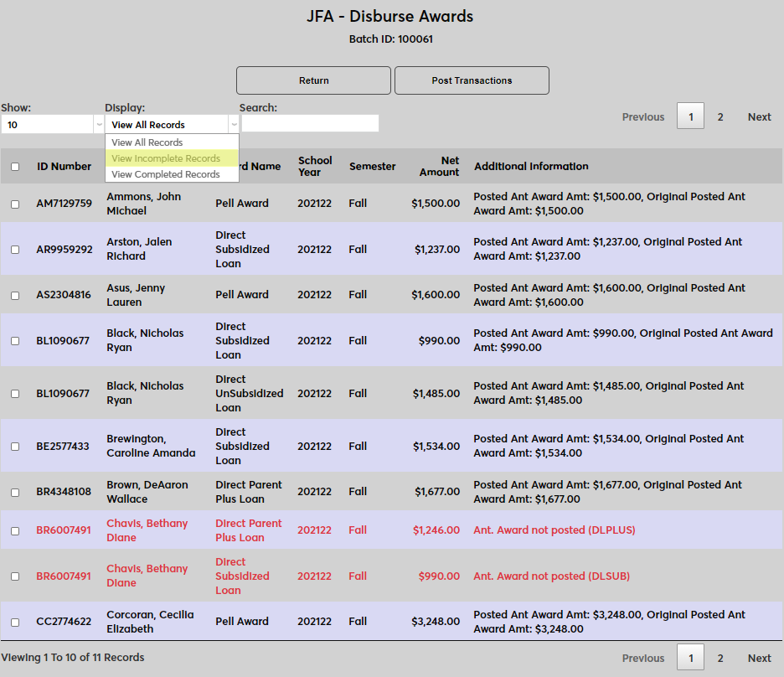Sort by the Net Amount column header
The height and width of the screenshot is (677, 784).
pos(441,166)
